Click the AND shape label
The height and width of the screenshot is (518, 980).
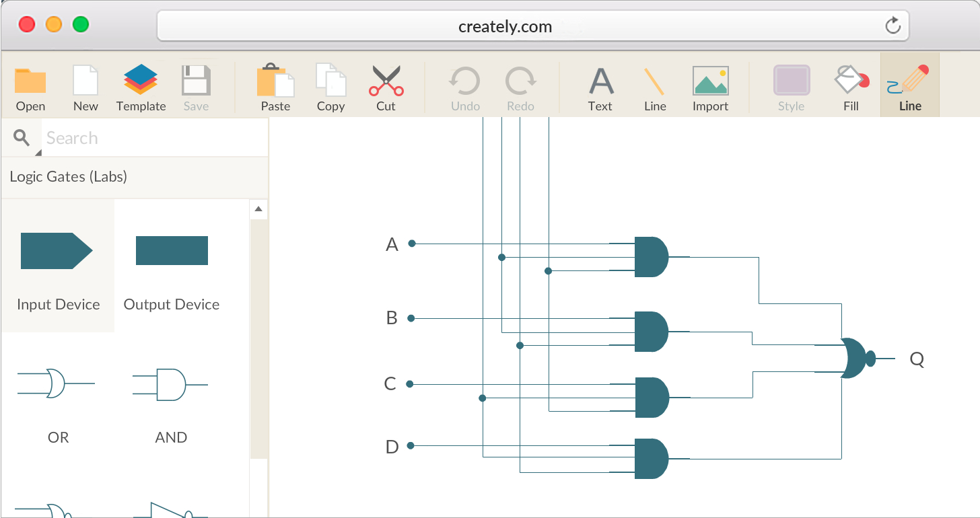[x=171, y=437]
